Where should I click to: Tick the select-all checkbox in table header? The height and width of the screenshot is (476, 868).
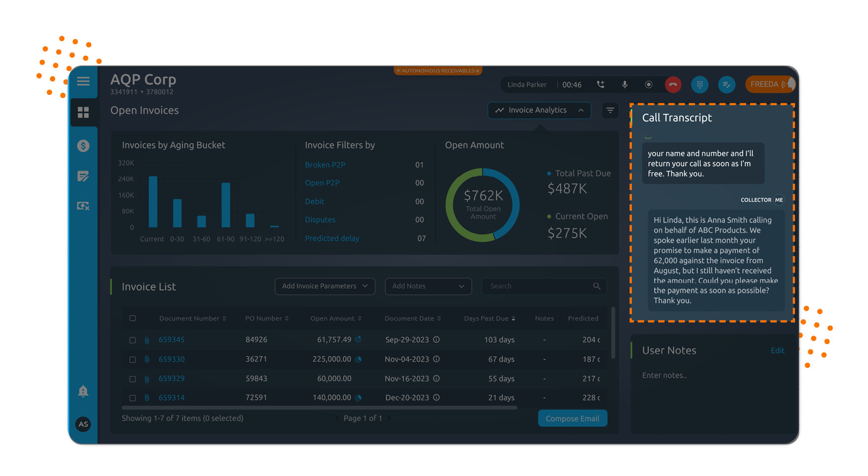click(x=132, y=319)
